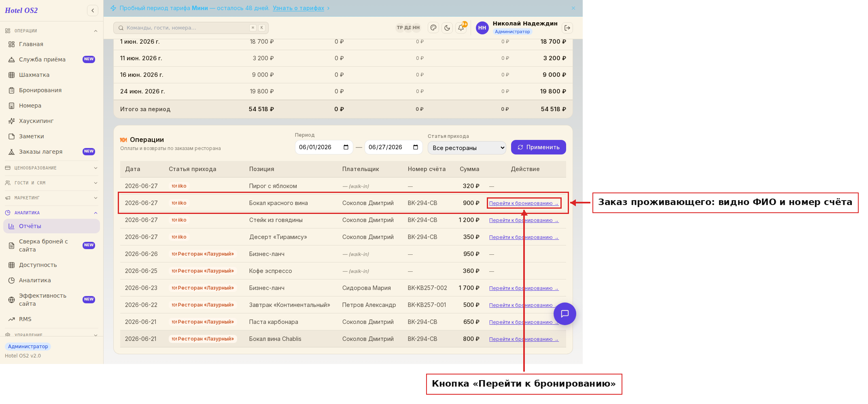Open Доступность page
The image size is (868, 404).
51,265
